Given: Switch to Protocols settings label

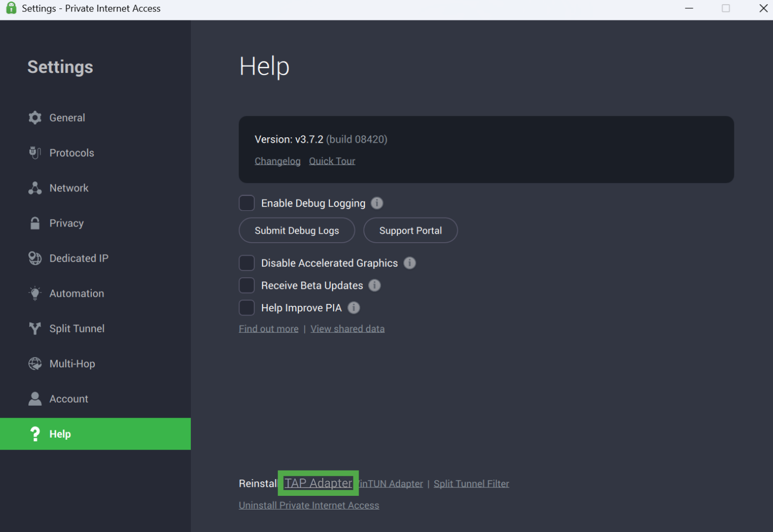Looking at the screenshot, I should [x=72, y=153].
